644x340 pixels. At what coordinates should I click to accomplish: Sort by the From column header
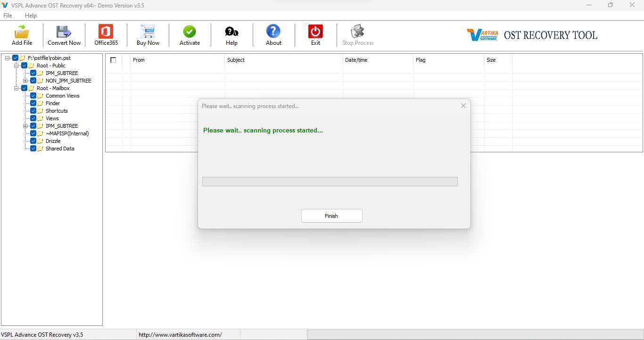pyautogui.click(x=178, y=60)
